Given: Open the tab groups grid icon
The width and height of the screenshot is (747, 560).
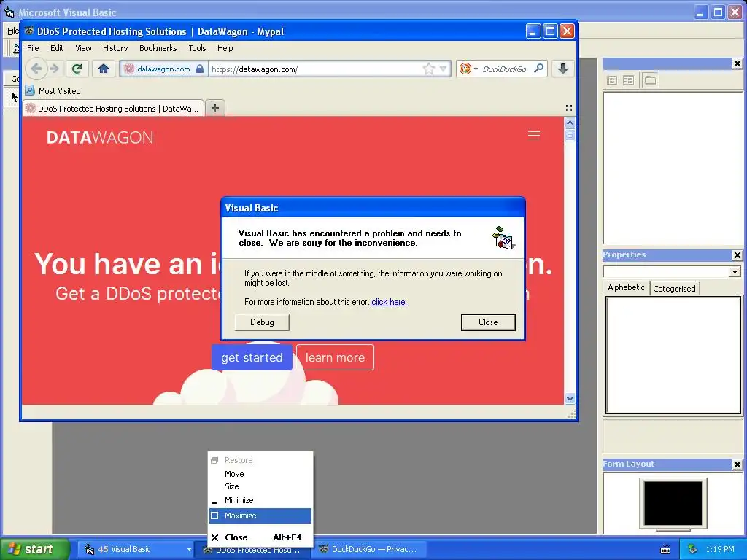Looking at the screenshot, I should 569,108.
